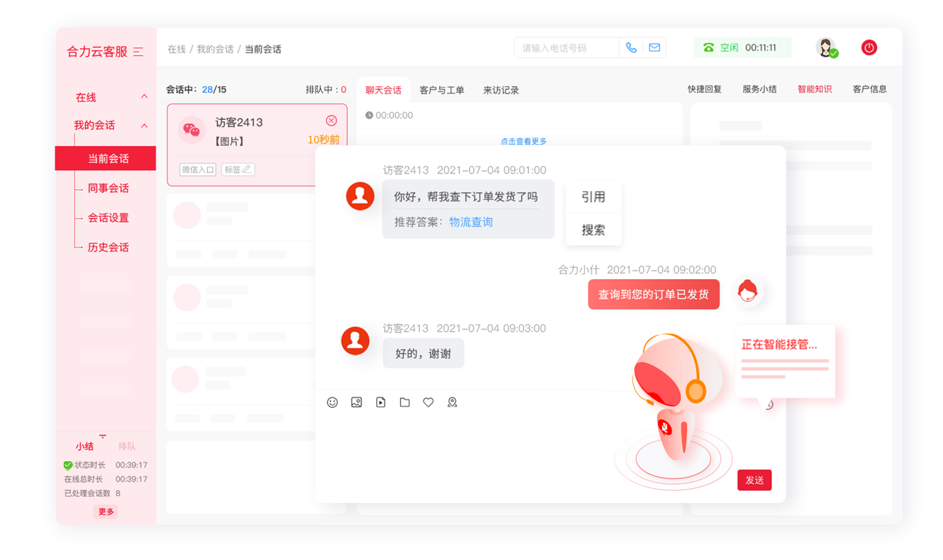943x560 pixels.
Task: Click the phone dial icon beside number input
Action: [x=631, y=48]
